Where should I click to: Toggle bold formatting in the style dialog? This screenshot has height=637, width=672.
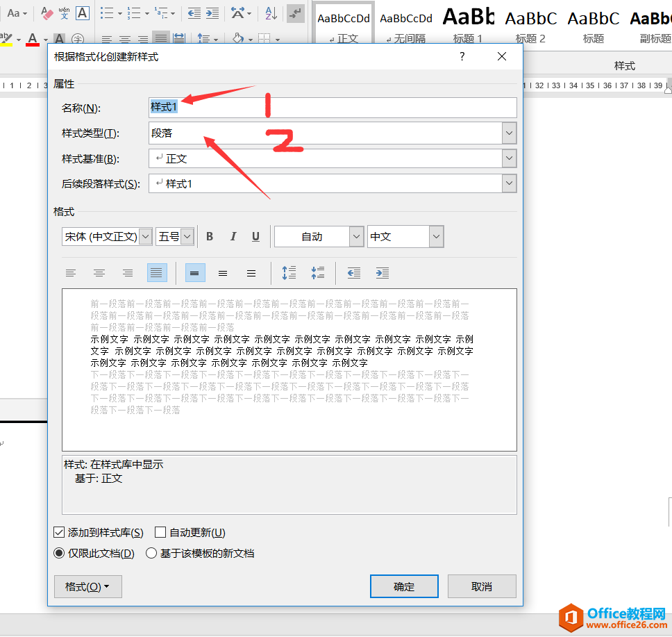pos(209,236)
